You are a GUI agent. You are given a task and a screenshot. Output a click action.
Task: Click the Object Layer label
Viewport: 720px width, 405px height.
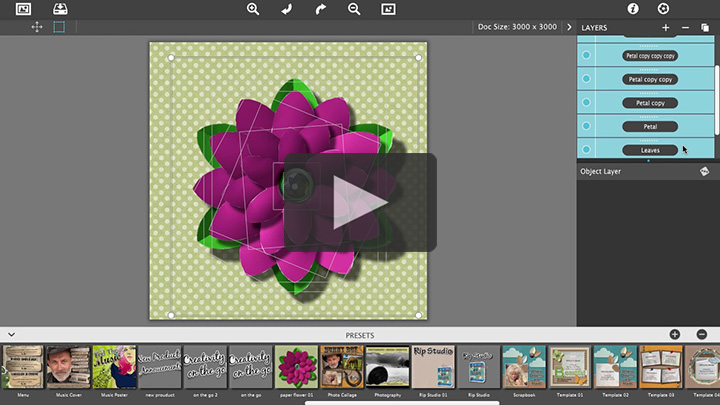(x=600, y=171)
